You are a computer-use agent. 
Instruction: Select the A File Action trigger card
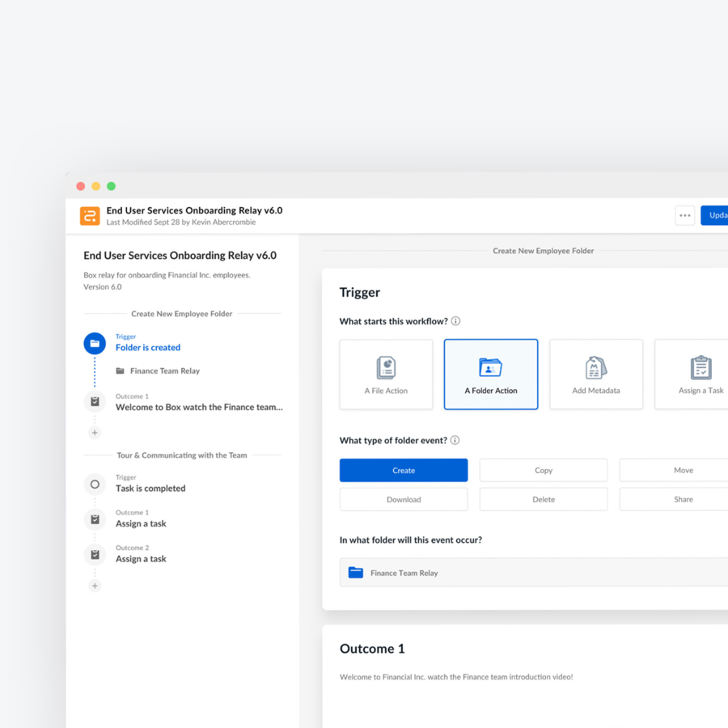[x=386, y=375]
